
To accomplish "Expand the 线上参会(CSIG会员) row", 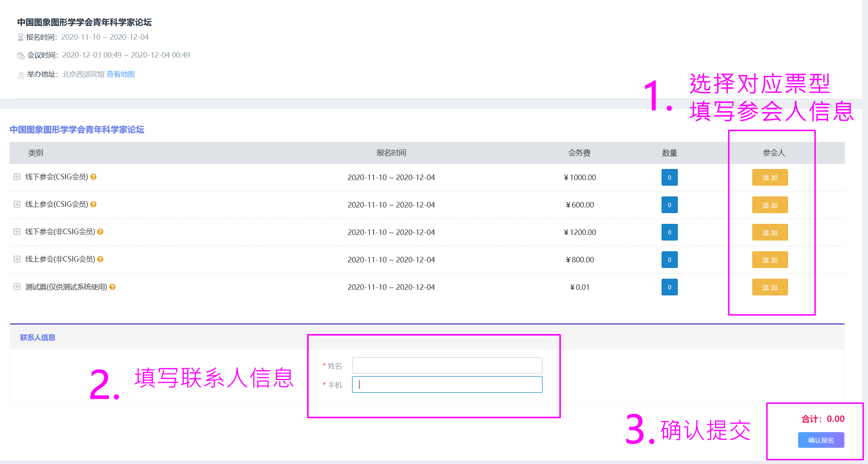I will click(x=17, y=204).
